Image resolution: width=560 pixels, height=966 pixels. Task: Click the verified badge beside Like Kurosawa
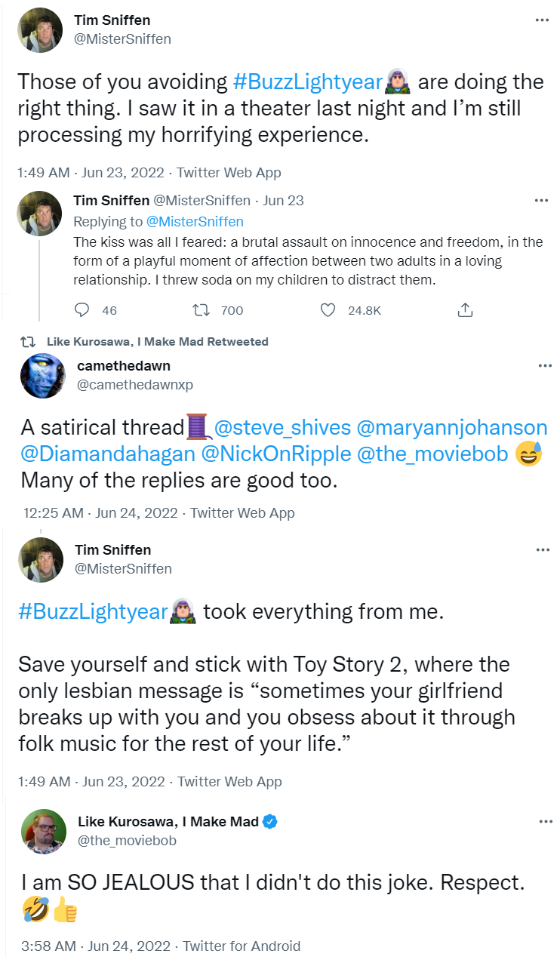pos(270,822)
